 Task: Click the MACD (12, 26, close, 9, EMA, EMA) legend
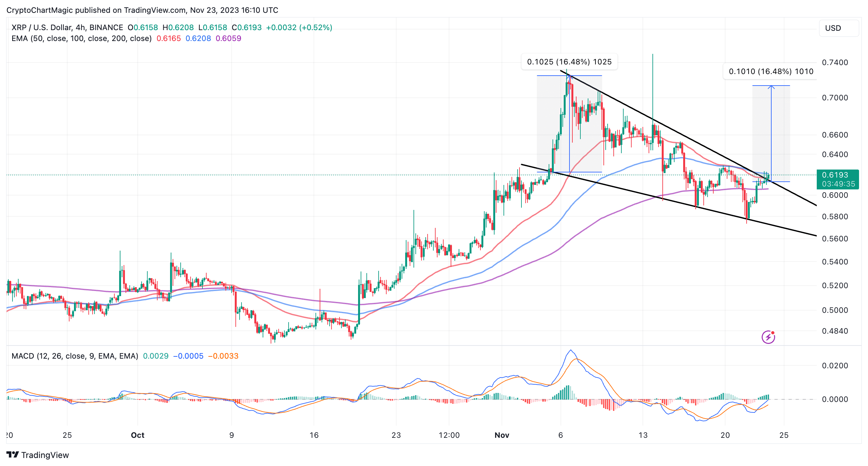coord(75,356)
